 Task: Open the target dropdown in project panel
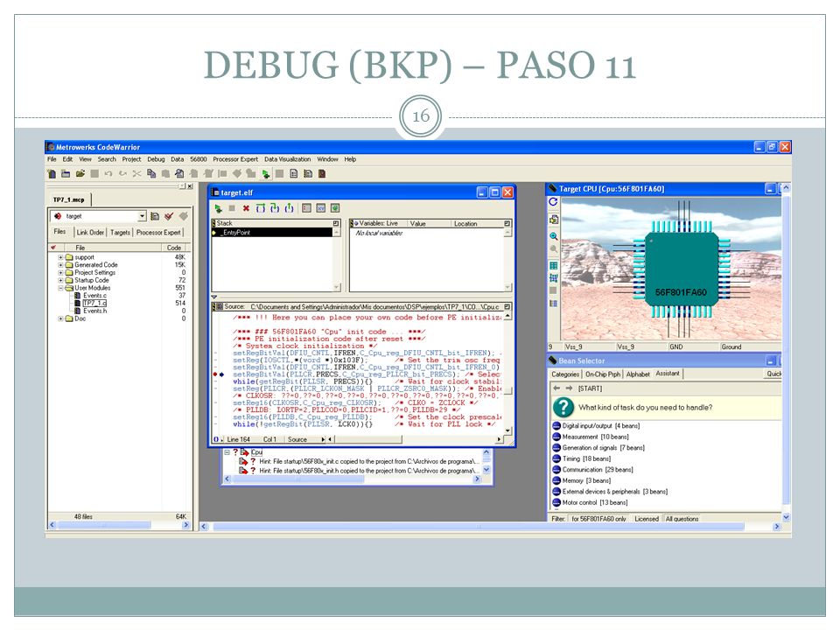pos(142,216)
